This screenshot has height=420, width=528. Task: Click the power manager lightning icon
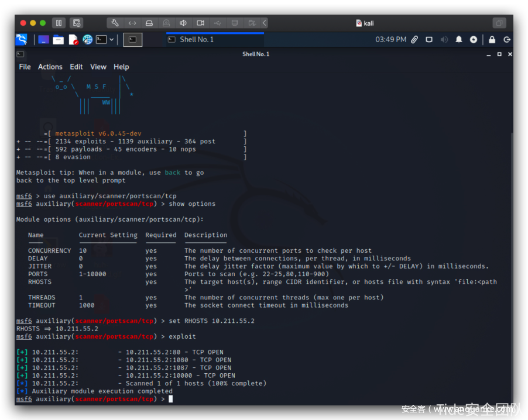[474, 40]
